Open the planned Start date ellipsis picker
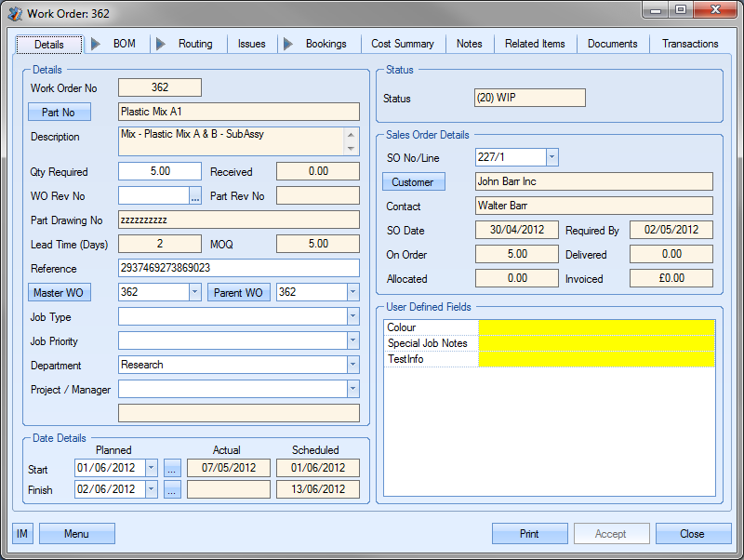This screenshot has height=560, width=744. click(172, 468)
